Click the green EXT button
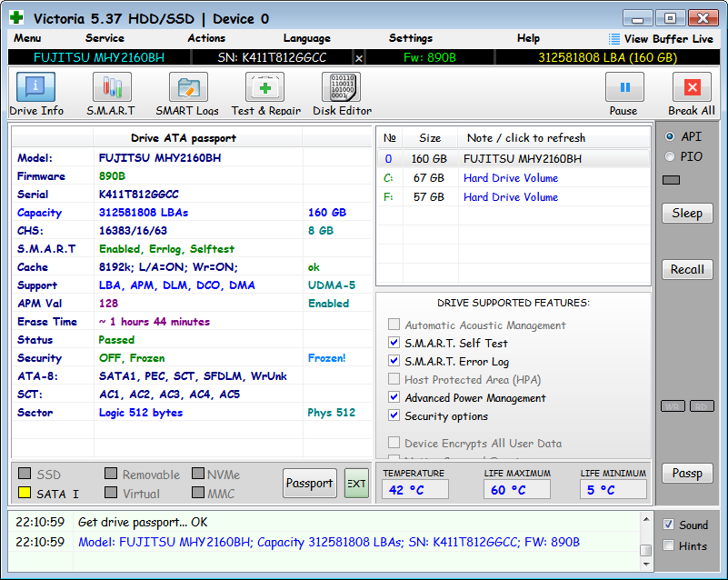728x580 pixels. [x=356, y=483]
